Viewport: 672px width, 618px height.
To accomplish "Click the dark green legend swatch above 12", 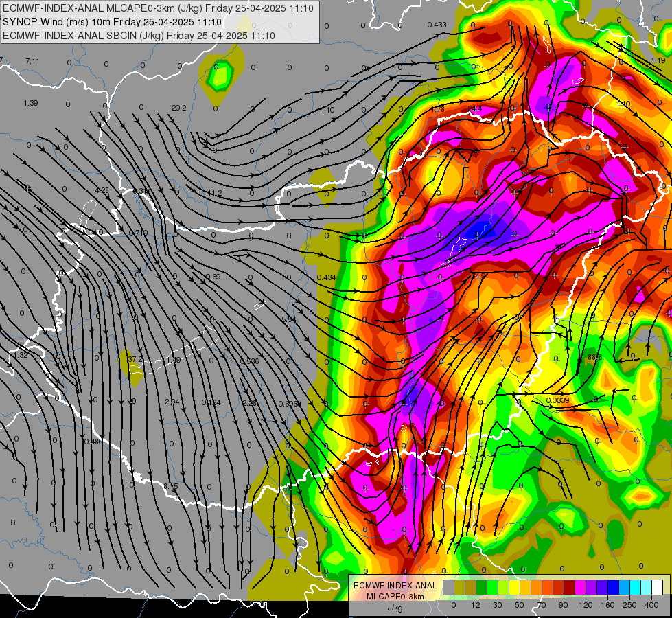I will click(482, 587).
